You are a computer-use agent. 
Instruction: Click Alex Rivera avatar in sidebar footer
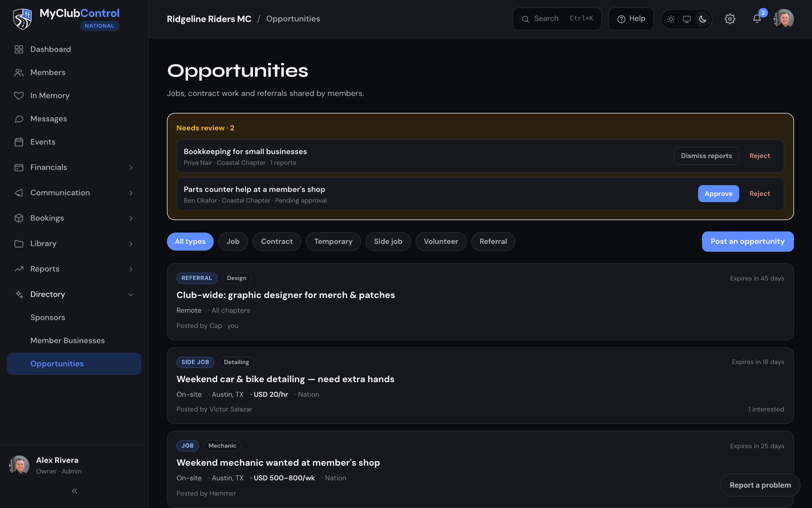19,466
